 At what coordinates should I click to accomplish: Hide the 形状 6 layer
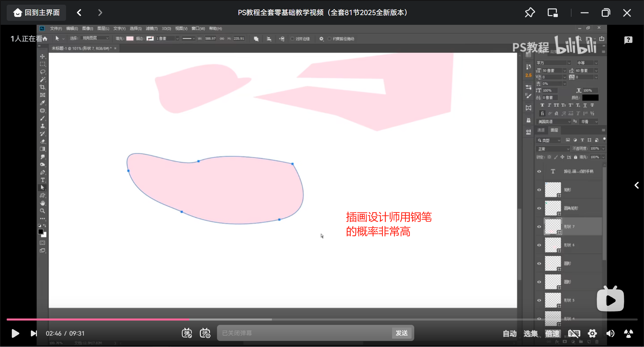pos(539,245)
